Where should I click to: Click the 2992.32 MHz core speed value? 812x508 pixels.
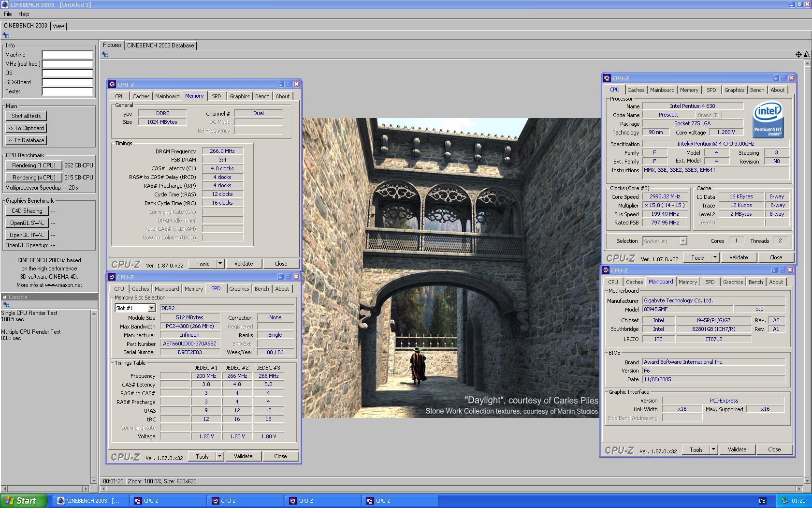pyautogui.click(x=665, y=196)
